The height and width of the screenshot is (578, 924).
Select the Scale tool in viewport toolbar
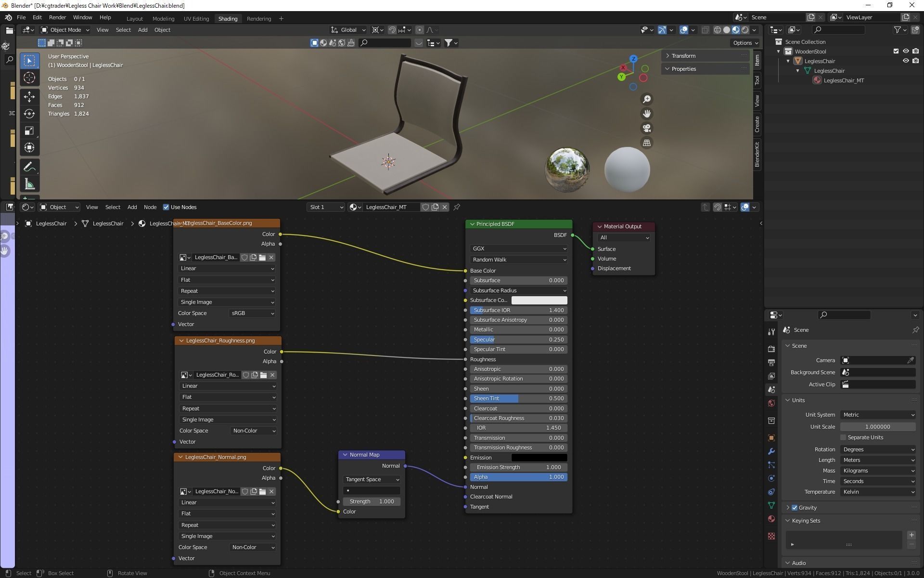coord(29,131)
